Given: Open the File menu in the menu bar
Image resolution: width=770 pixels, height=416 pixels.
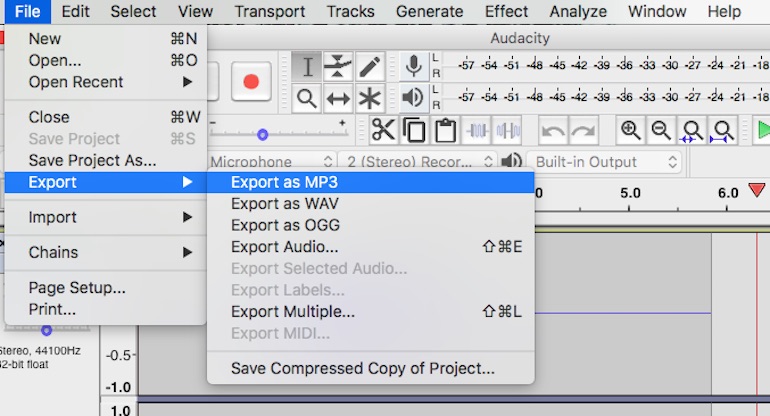Looking at the screenshot, I should pos(28,11).
